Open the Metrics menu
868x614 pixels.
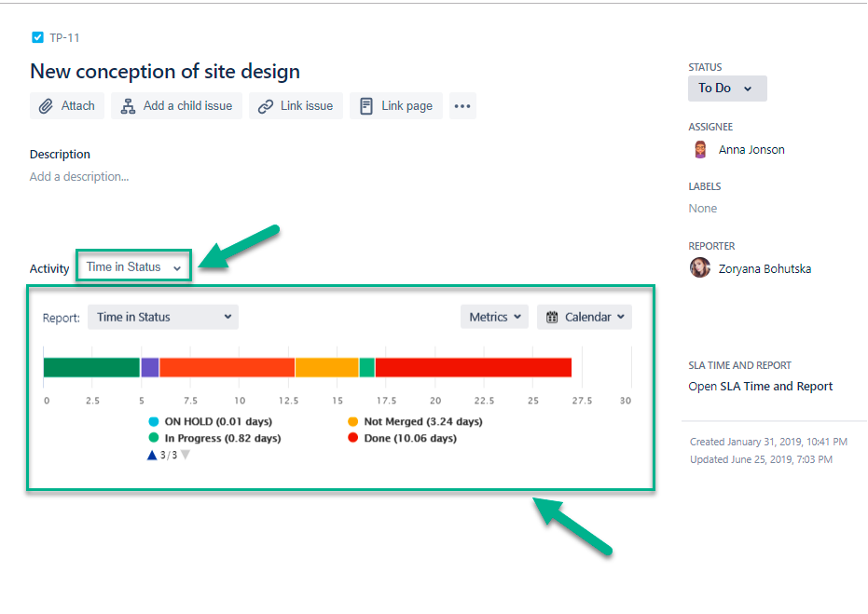tap(494, 318)
